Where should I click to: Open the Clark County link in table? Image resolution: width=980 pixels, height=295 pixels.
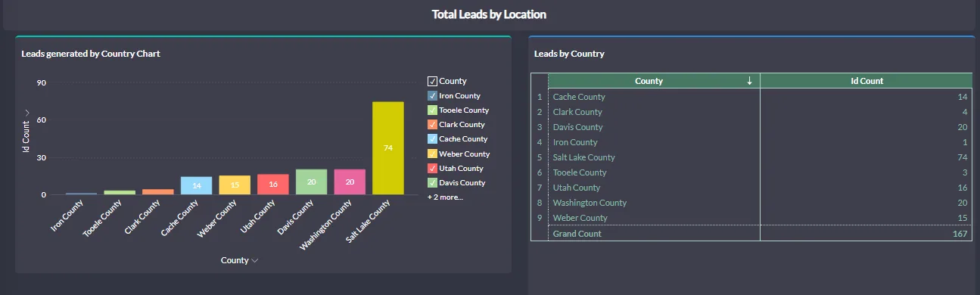[577, 112]
